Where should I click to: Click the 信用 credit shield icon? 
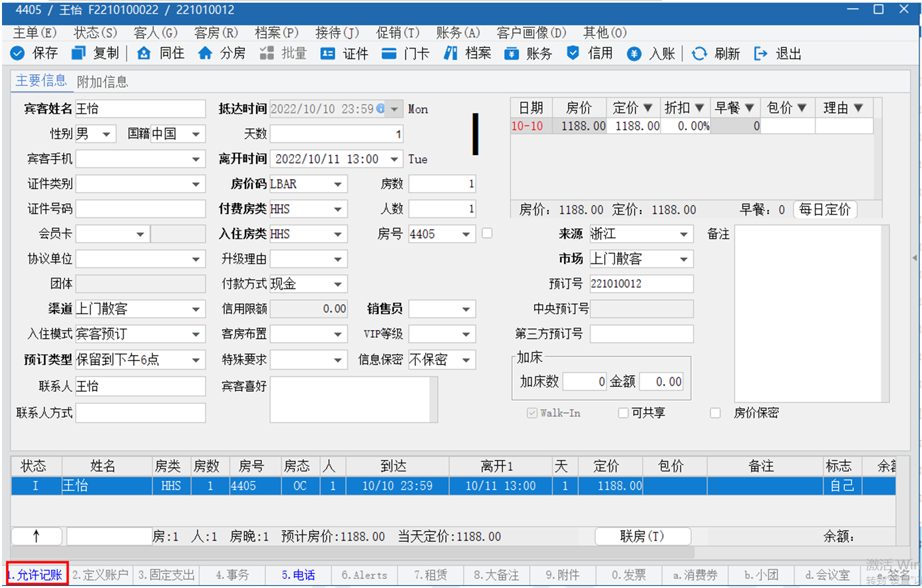pos(573,53)
